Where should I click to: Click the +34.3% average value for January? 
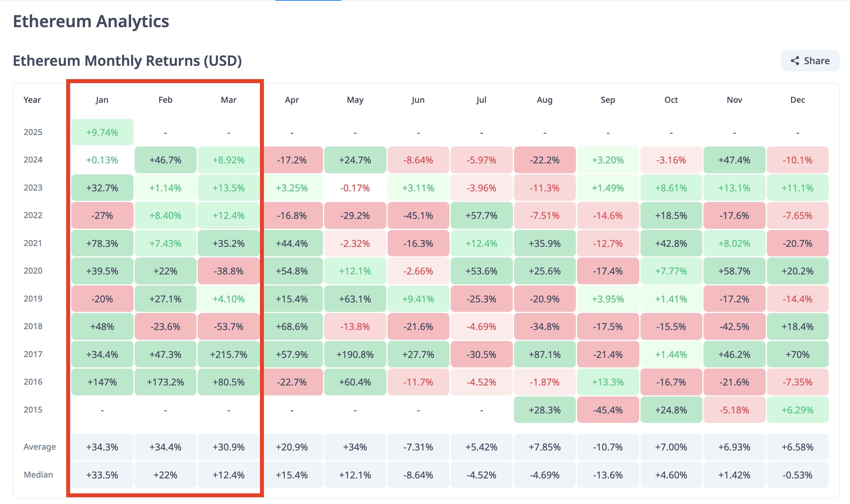pos(102,447)
